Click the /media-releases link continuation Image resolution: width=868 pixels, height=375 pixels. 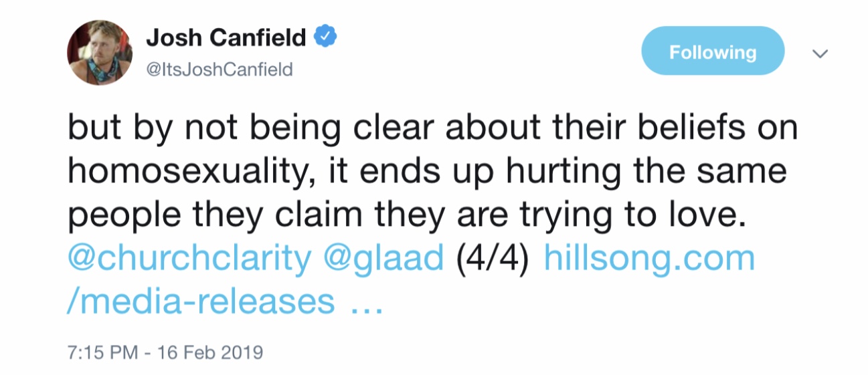coord(201,301)
